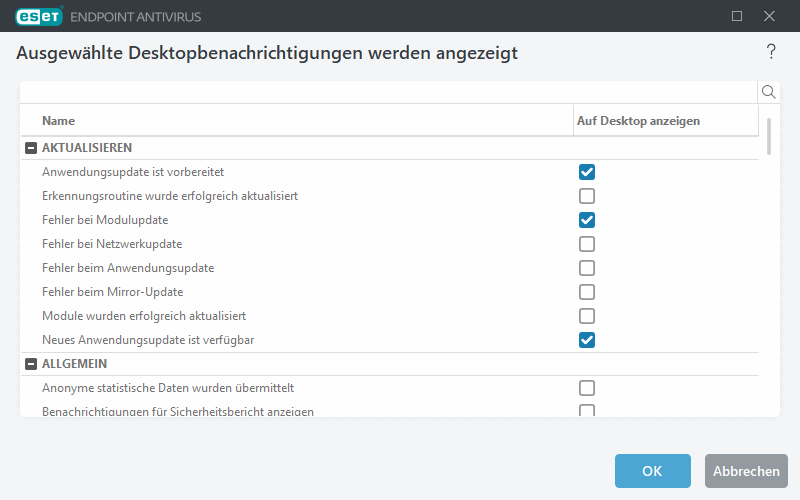The height and width of the screenshot is (500, 800).
Task: Select 'Anonyme statistische Daten wurden übermittelt' text
Action: (x=168, y=388)
